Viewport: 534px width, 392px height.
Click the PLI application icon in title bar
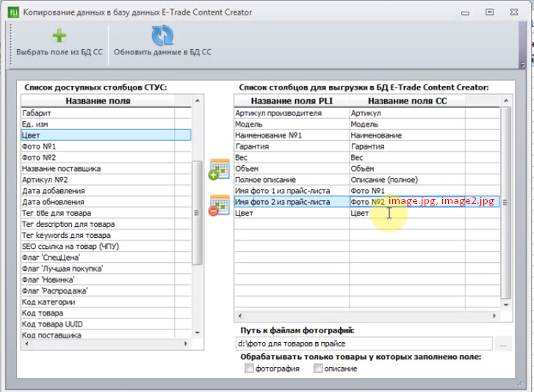[13, 12]
